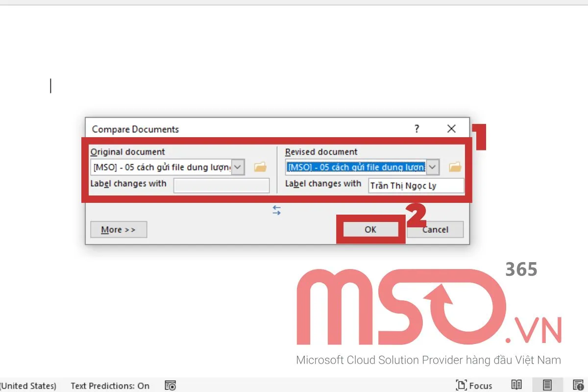The height and width of the screenshot is (392, 588).
Task: Cancel the Compare Documents dialog
Action: 435,229
